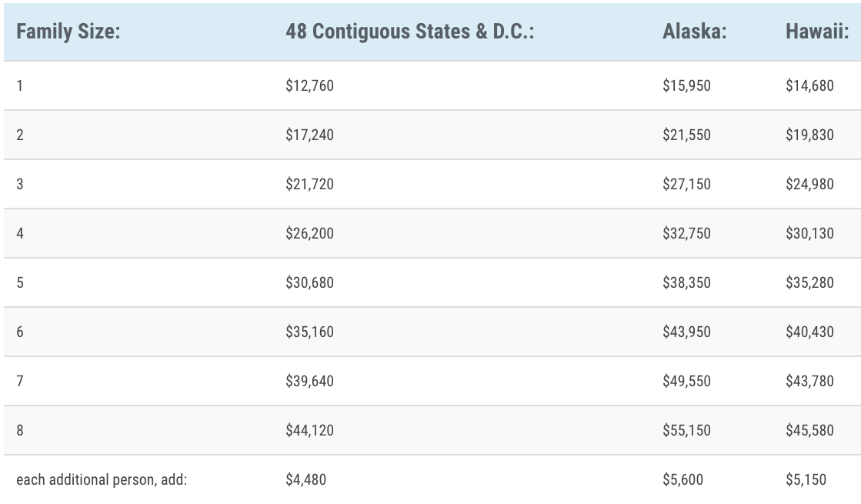Screen dimensions: 861x504
Task: Select the $44,120 value for family of 8
Action: point(309,430)
